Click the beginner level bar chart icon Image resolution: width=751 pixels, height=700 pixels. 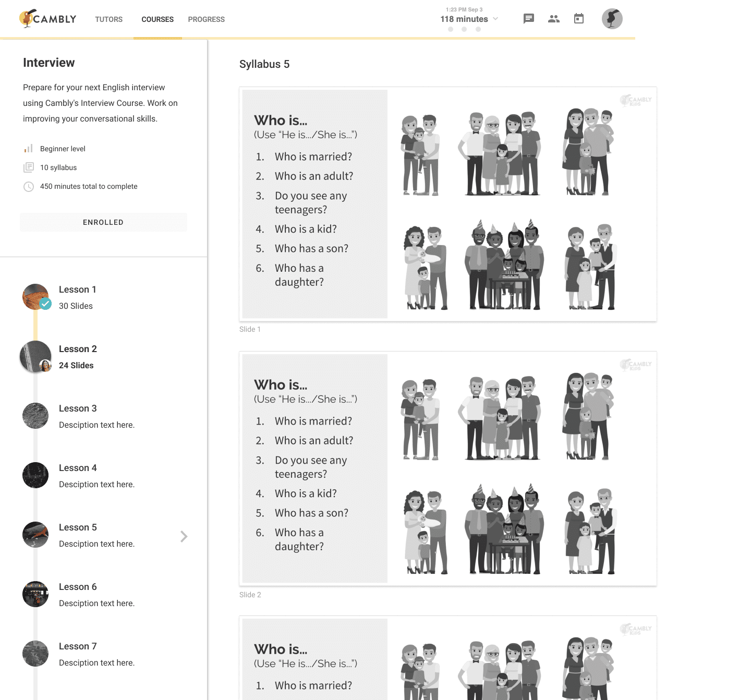point(29,149)
